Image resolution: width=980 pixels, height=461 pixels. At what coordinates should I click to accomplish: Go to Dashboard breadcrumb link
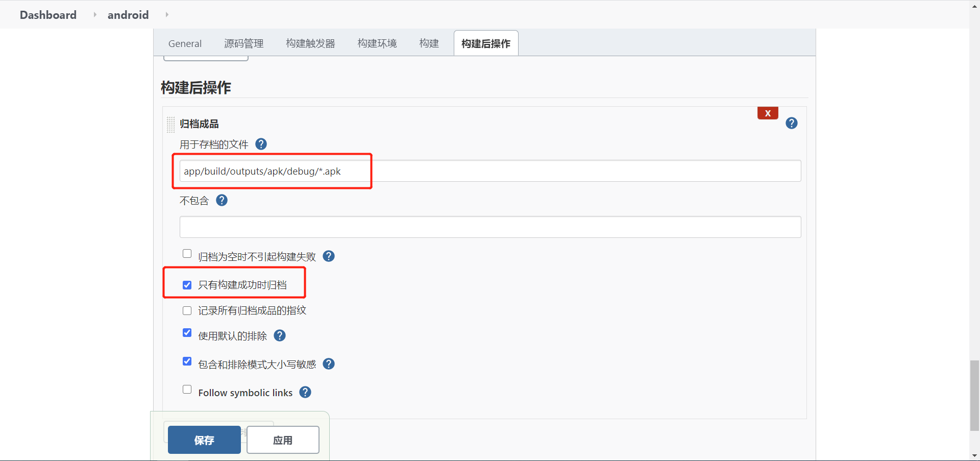click(48, 15)
